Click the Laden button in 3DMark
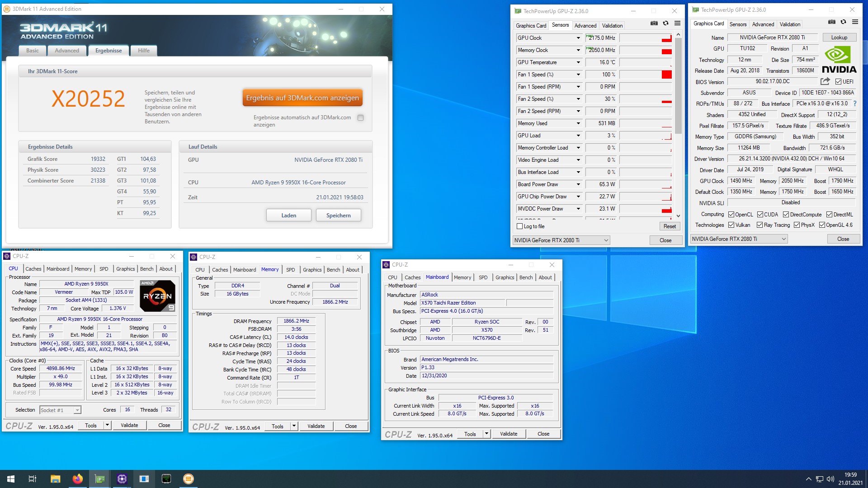868x488 pixels. coord(289,215)
